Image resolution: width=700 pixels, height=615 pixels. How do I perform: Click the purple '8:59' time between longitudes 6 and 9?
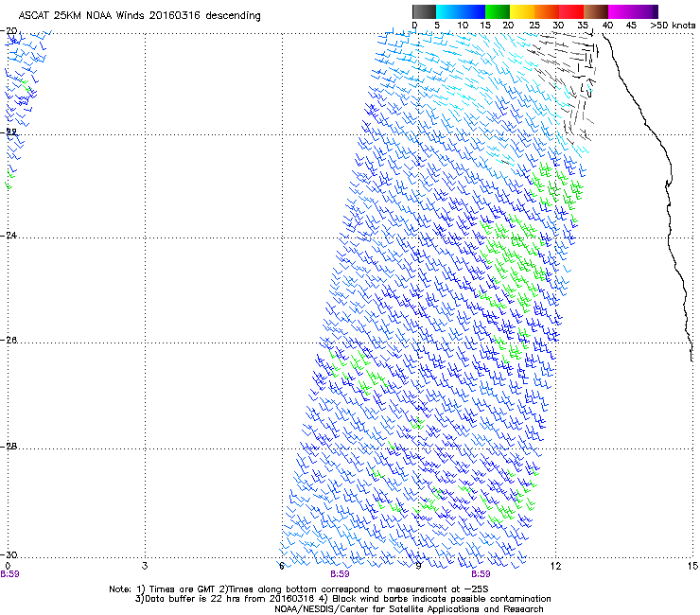pyautogui.click(x=340, y=574)
